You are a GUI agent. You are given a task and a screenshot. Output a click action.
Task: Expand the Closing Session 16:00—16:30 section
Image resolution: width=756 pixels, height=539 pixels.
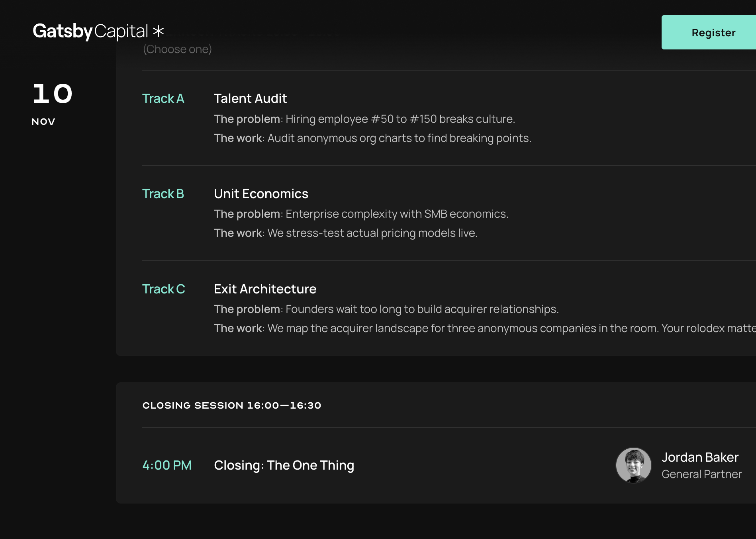pyautogui.click(x=232, y=405)
